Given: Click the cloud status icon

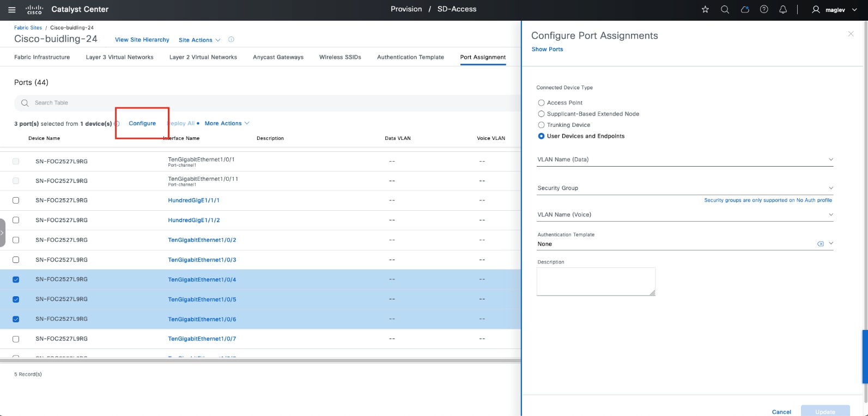Looking at the screenshot, I should tap(745, 10).
